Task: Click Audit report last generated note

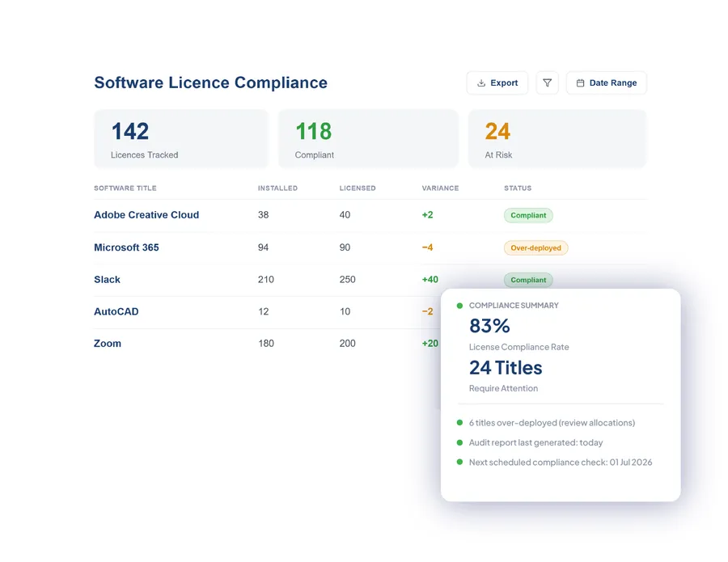Action: pyautogui.click(x=535, y=443)
